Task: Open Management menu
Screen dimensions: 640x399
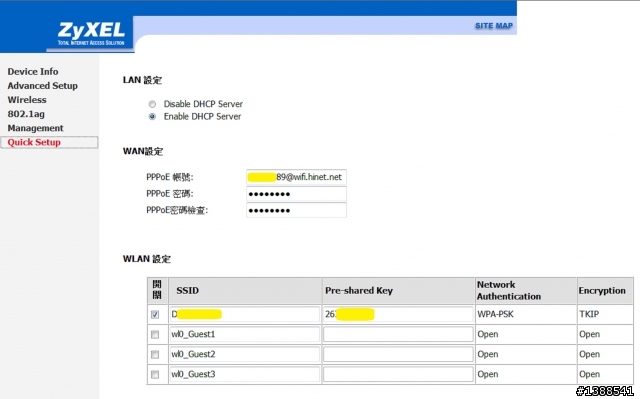Action: pos(36,128)
